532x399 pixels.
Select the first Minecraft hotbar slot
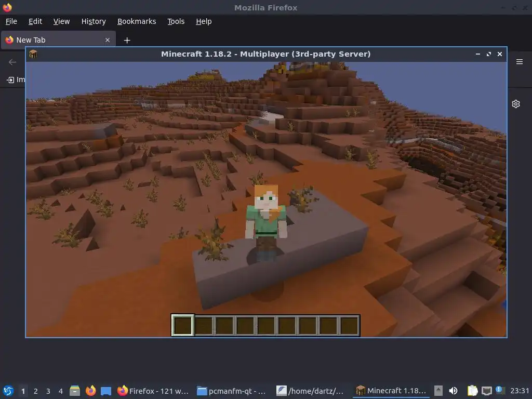pos(183,325)
